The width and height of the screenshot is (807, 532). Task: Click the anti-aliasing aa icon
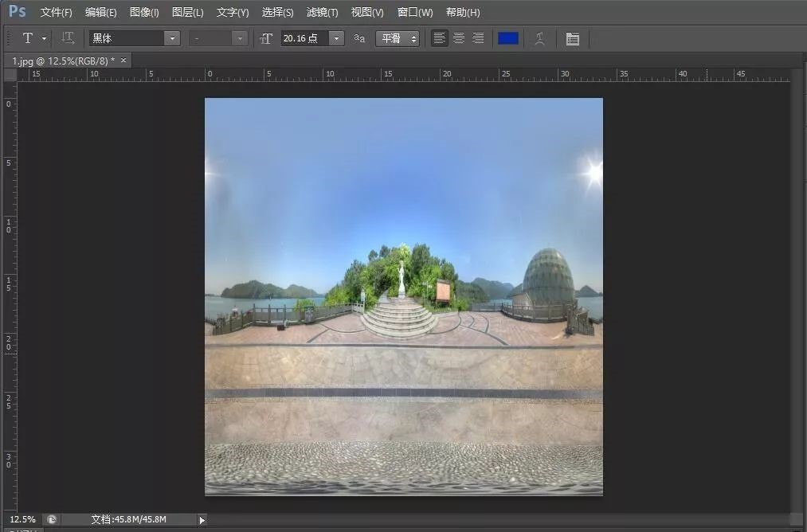pos(359,38)
